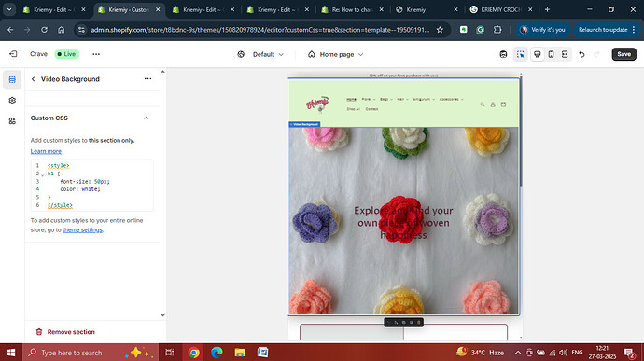Open the Sections sidebar panel icon
Screen dimensions: 644x361
click(12, 79)
